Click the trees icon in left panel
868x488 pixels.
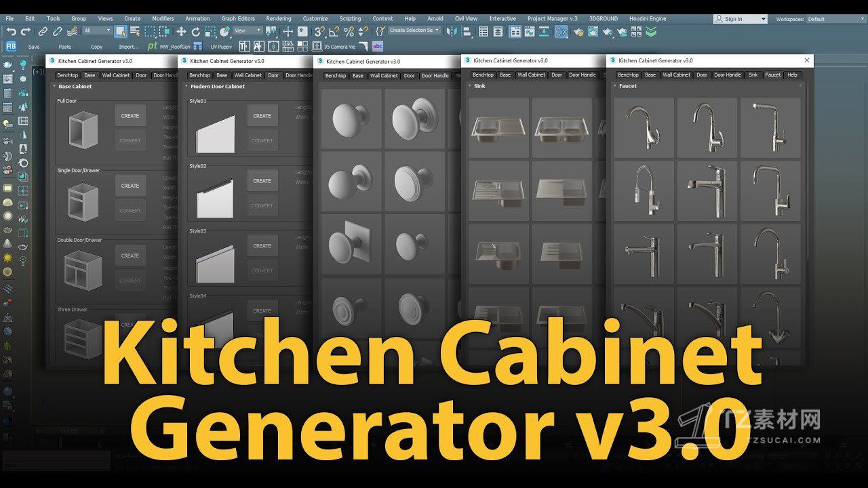click(23, 107)
